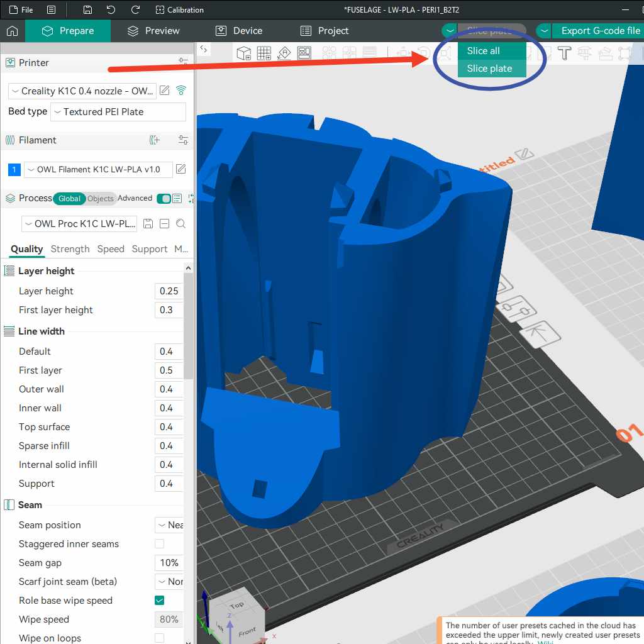
Task: Click the Add plate toolbar icon
Action: coord(264,53)
